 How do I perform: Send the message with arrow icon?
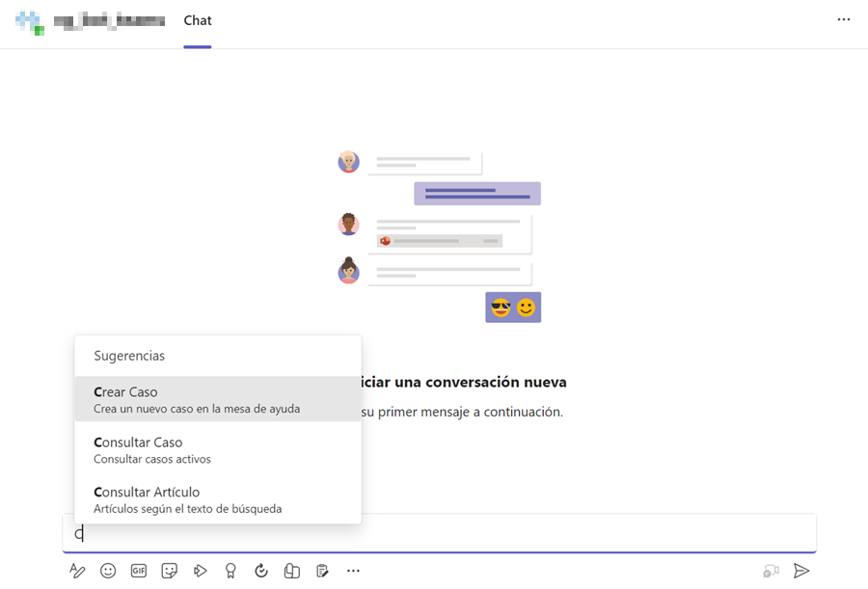tap(800, 571)
